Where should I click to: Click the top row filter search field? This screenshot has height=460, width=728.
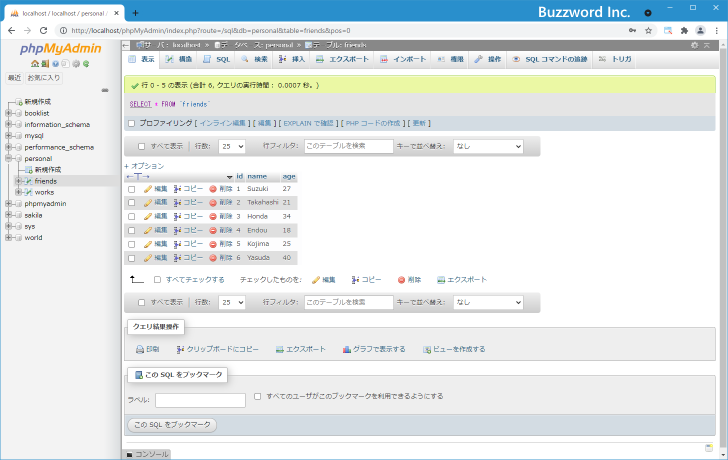pyautogui.click(x=349, y=146)
